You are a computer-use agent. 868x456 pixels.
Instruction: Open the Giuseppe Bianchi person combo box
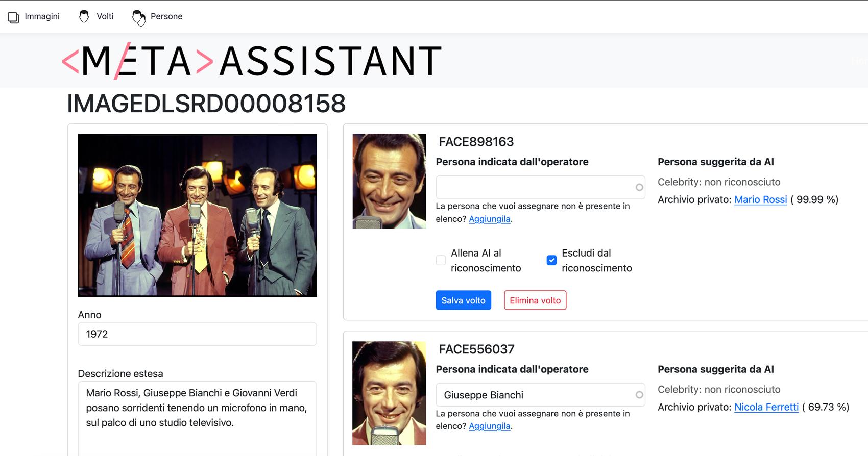[540, 395]
